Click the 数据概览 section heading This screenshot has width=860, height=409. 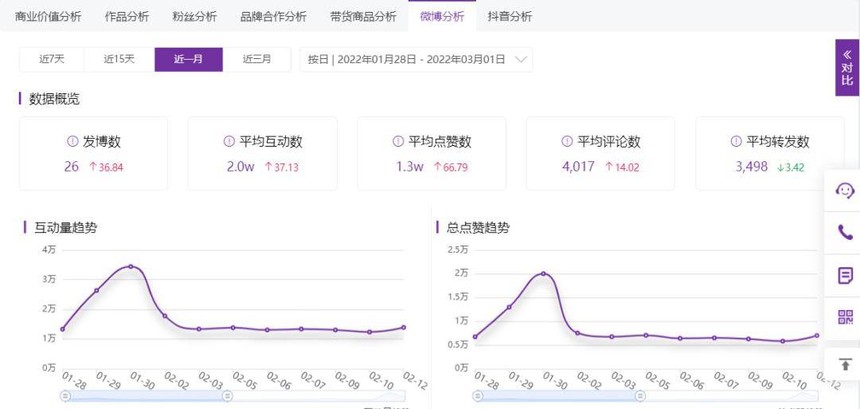coord(54,99)
